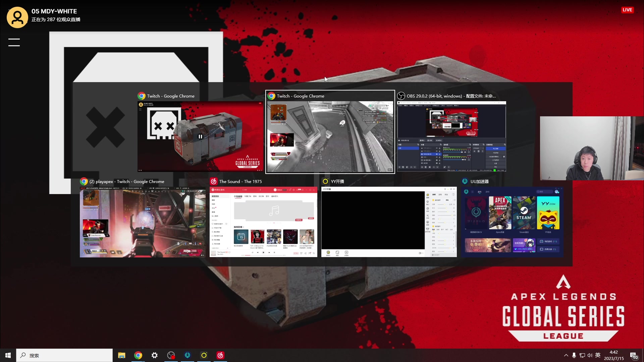
Task: Open NetEase Cloud Music from the taskbar
Action: 220,355
